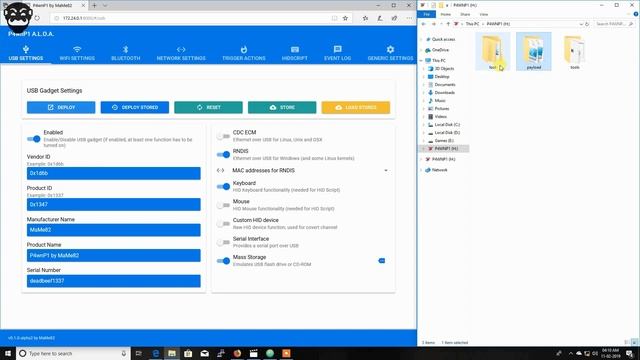Collapse This PC tree node
Image resolution: width=640 pixels, height=360 pixels.
click(x=421, y=60)
